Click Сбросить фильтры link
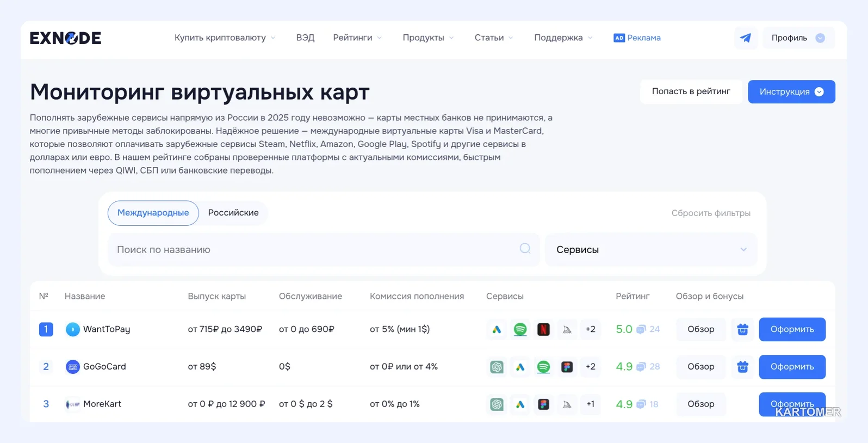The height and width of the screenshot is (443, 868). (711, 213)
